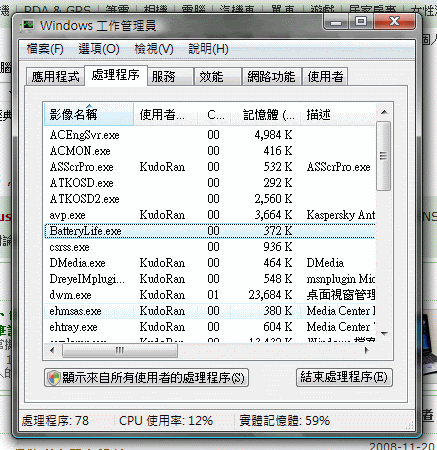Close the Task Manager window

[x=394, y=22]
